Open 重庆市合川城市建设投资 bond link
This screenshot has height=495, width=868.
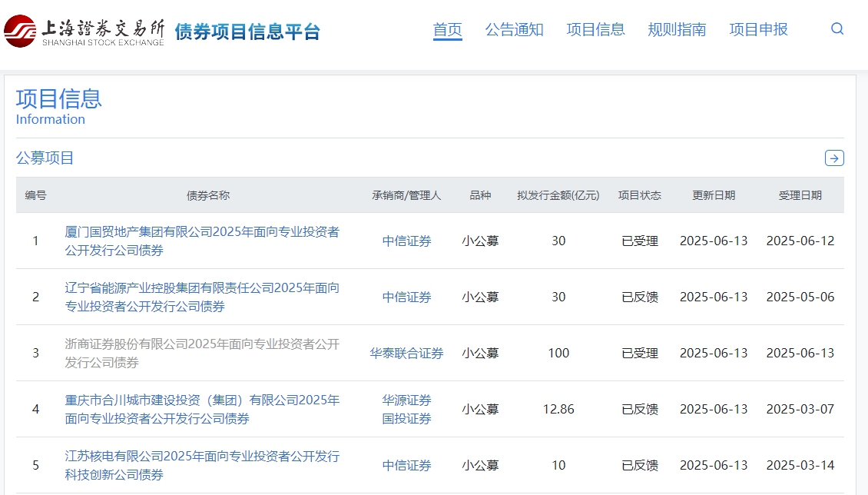202,409
